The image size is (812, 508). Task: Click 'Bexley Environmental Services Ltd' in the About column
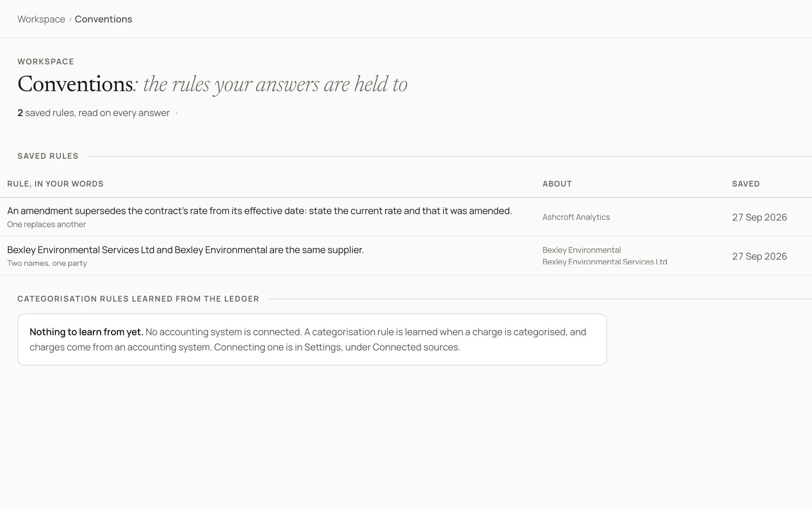pos(604,262)
